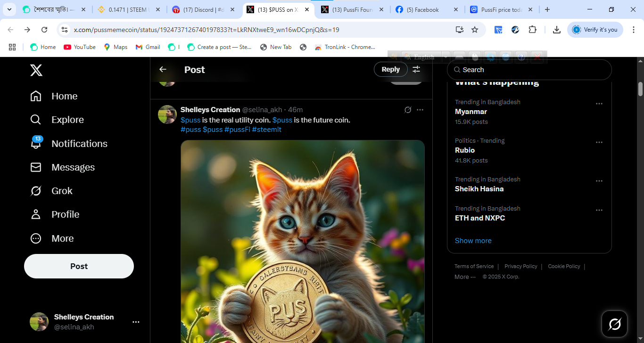
Task: Click the Verify it's you profile button
Action: (x=595, y=30)
